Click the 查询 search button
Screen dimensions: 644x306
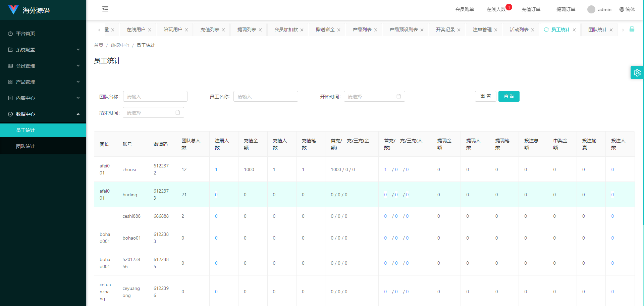[x=509, y=96]
